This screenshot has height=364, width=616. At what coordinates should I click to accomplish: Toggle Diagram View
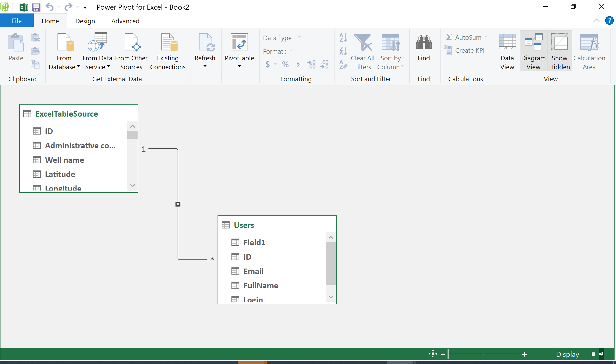point(533,51)
